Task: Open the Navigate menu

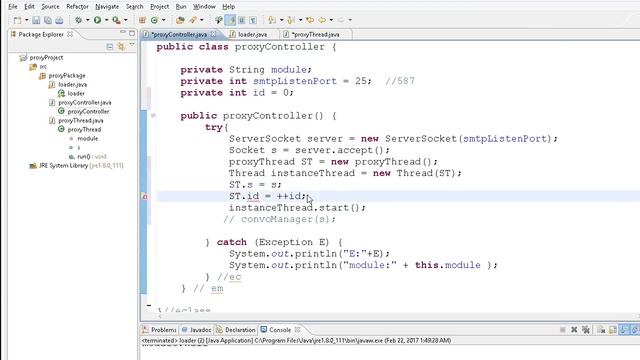Action: [107, 7]
